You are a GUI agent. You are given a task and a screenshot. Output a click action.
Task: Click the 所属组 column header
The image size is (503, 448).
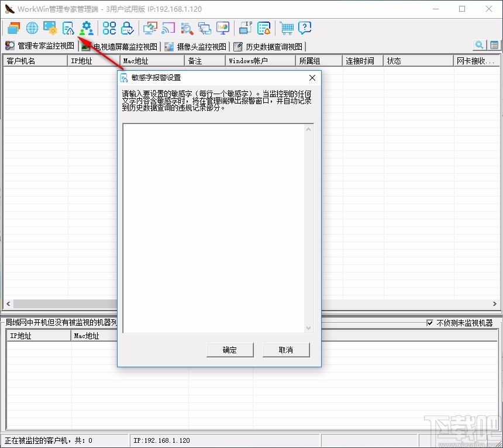click(x=319, y=61)
